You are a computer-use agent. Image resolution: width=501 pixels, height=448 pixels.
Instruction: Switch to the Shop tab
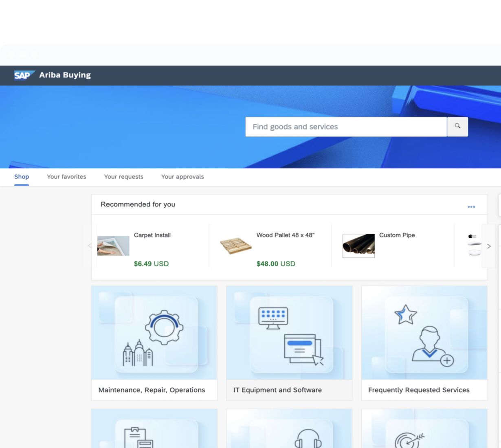(x=22, y=177)
